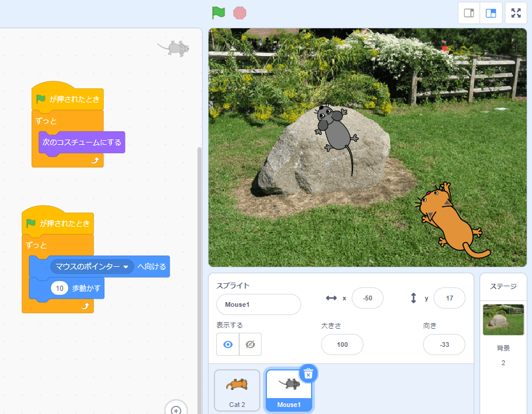Enter full screen stage mode
Screen dimensions: 532x414
(x=516, y=13)
